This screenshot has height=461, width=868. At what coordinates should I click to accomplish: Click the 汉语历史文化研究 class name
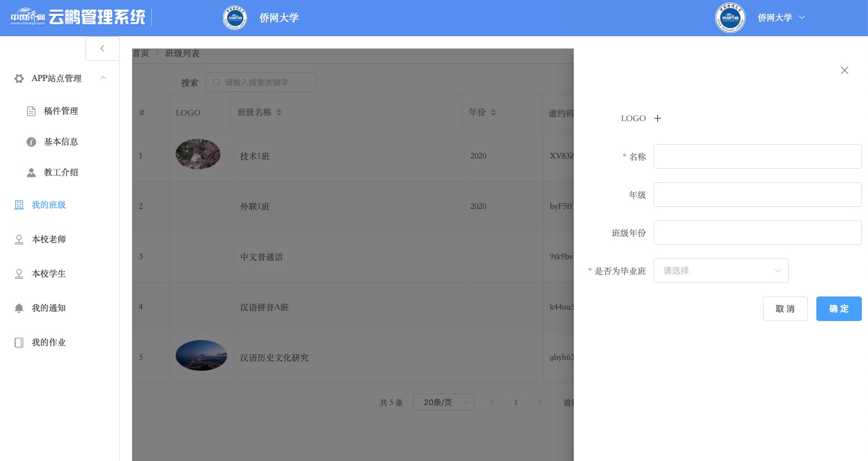coord(275,358)
